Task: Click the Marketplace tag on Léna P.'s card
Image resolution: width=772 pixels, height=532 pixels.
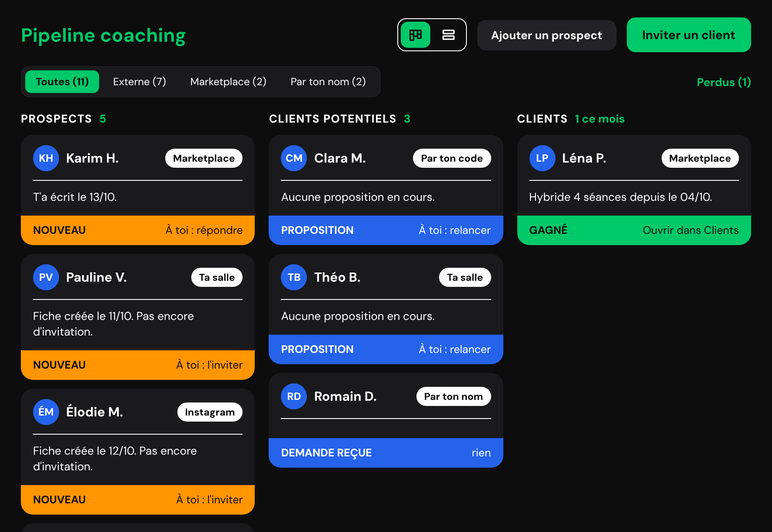Action: tap(700, 158)
